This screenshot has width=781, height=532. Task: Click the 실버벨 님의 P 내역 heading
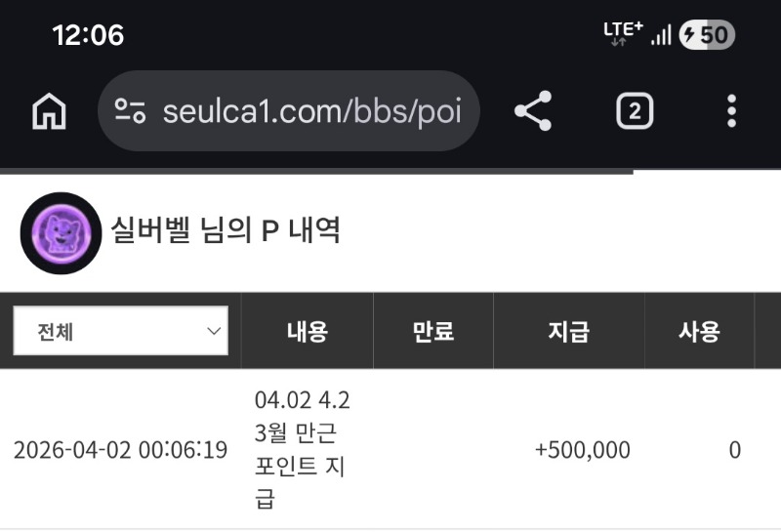[x=226, y=232]
